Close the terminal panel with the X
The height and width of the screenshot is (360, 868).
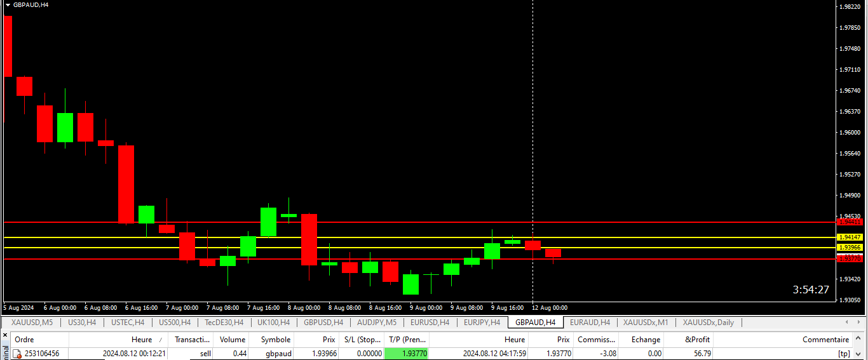tap(5, 337)
